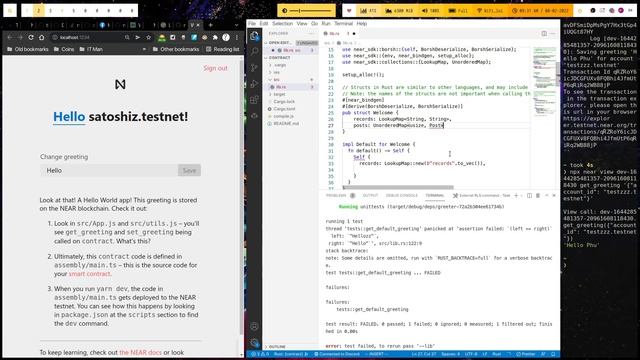Open File menu in VS Code
This screenshot has width=640, height=360.
[252, 24]
